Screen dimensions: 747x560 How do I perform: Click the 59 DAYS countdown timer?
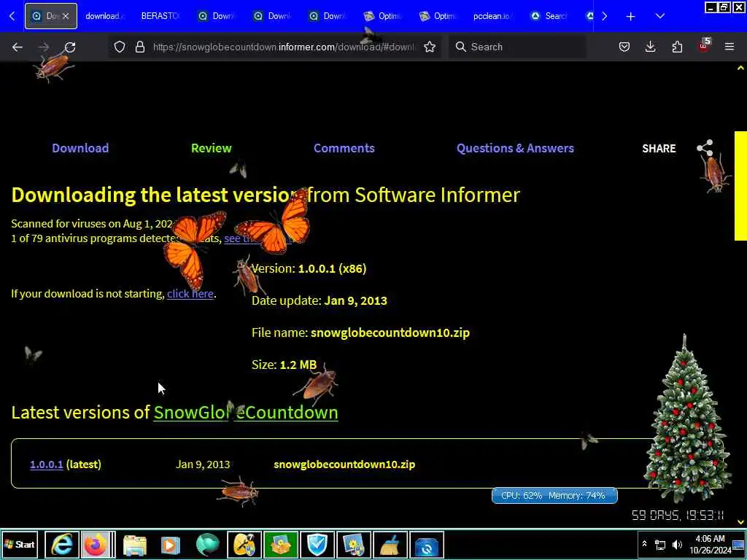coord(678,515)
